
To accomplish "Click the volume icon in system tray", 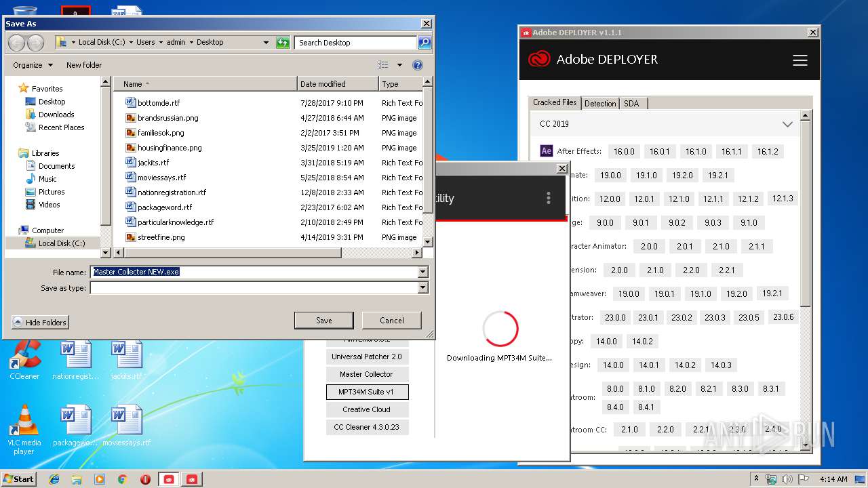I will (788, 479).
